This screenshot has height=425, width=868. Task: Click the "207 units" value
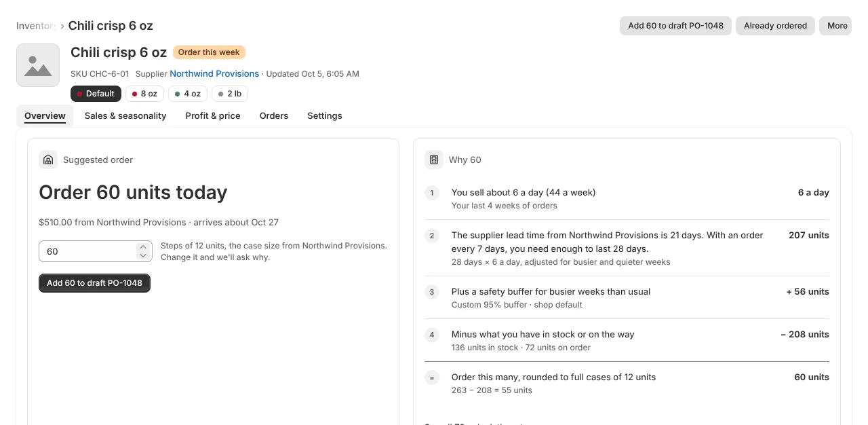coord(809,236)
